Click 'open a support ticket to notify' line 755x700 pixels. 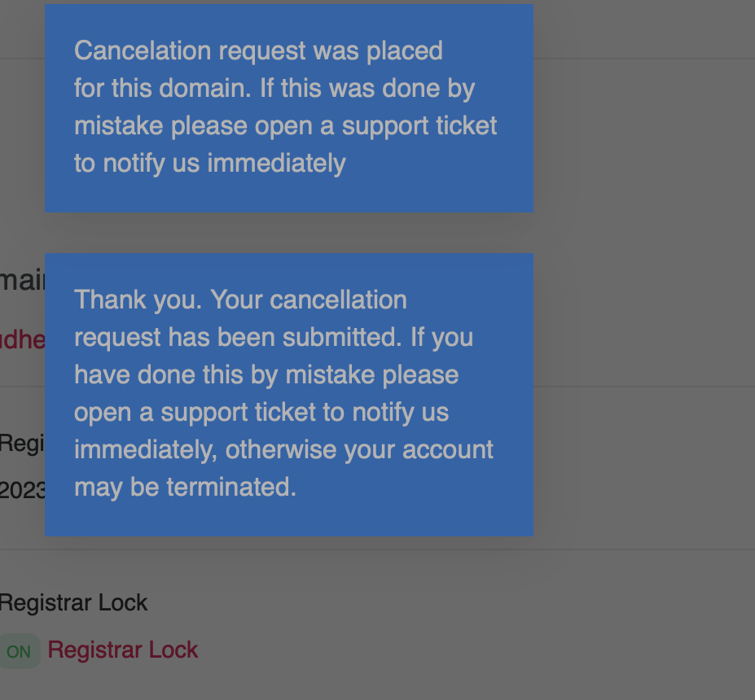click(x=261, y=412)
